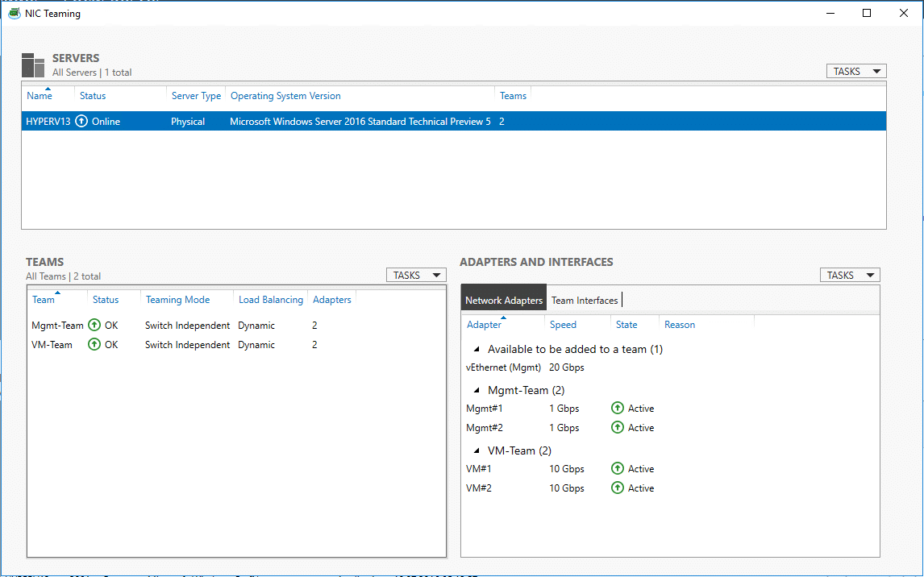
Task: Sort teams by Adapters column
Action: pos(331,300)
